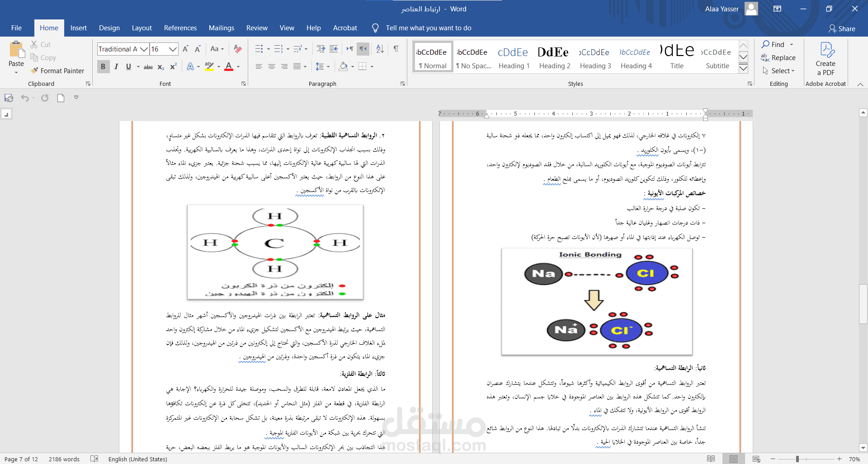This screenshot has width=868, height=464.
Task: Open Customize Quick Access Toolbar dropdown
Action: point(76,98)
